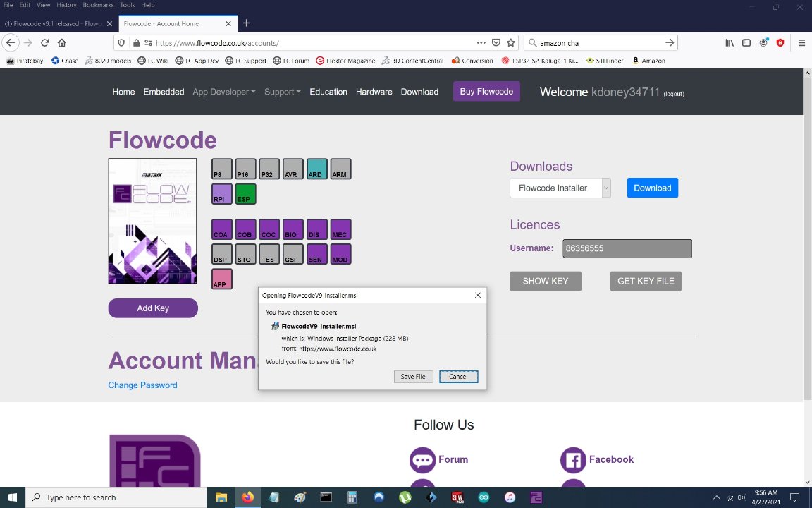Click the SHOW KEY button

[x=546, y=281]
